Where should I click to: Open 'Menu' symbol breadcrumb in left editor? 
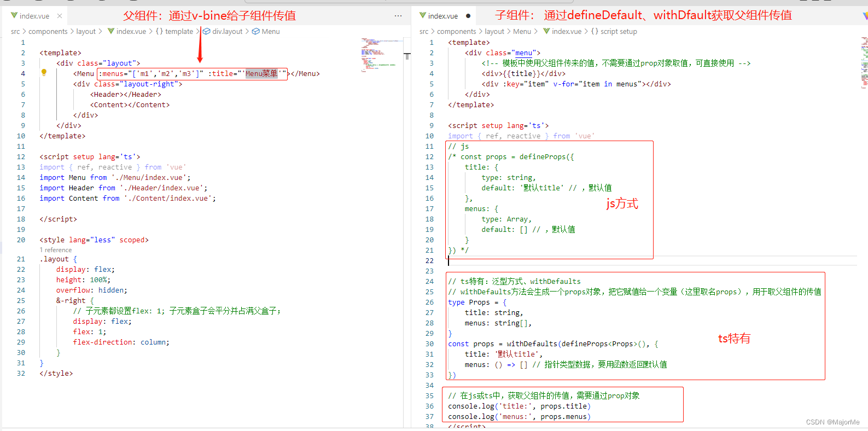[270, 32]
